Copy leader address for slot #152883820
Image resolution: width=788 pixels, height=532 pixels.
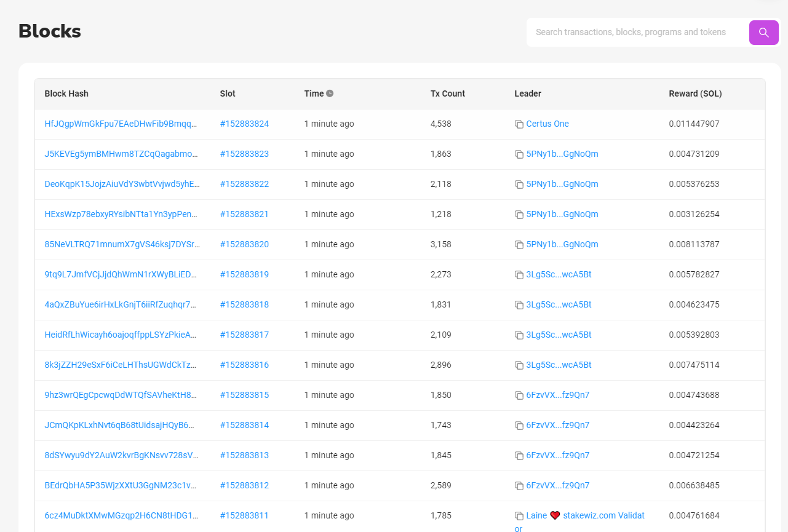519,245
